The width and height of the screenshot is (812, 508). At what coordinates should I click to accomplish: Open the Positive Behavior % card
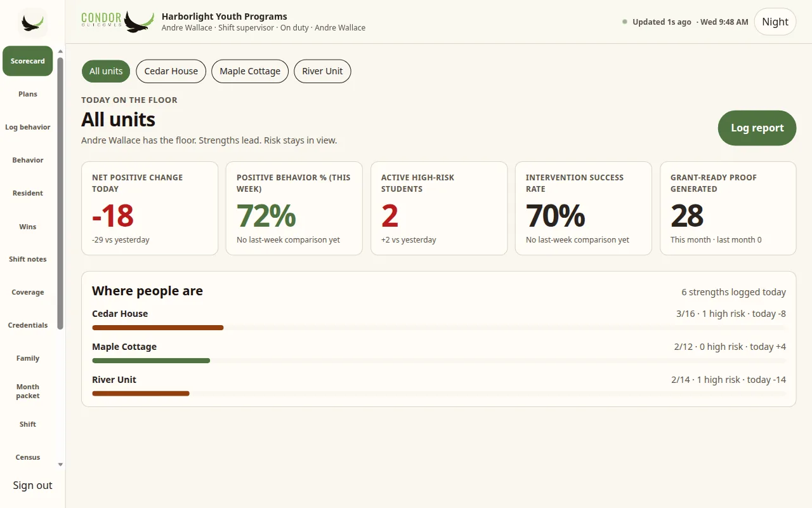point(294,208)
